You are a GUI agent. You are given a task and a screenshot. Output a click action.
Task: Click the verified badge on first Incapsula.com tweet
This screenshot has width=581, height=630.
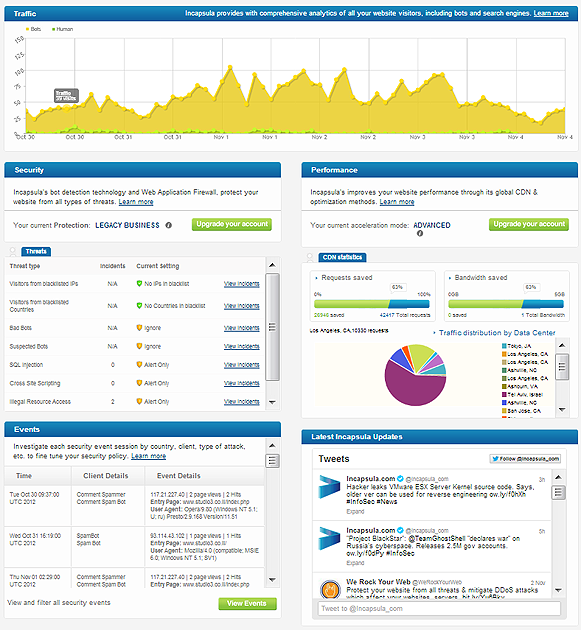pos(400,479)
